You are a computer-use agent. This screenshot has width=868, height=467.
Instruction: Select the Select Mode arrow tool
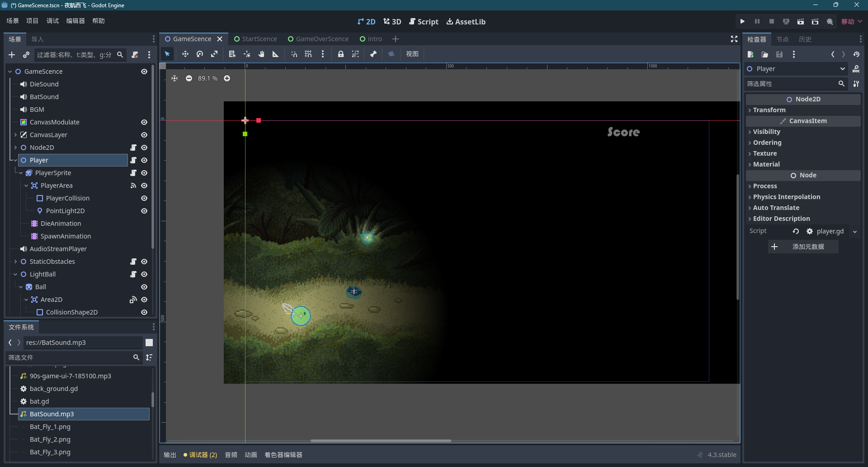[167, 54]
